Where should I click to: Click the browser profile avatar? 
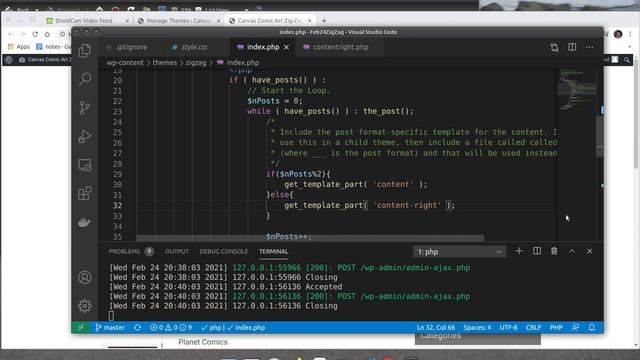coord(618,34)
